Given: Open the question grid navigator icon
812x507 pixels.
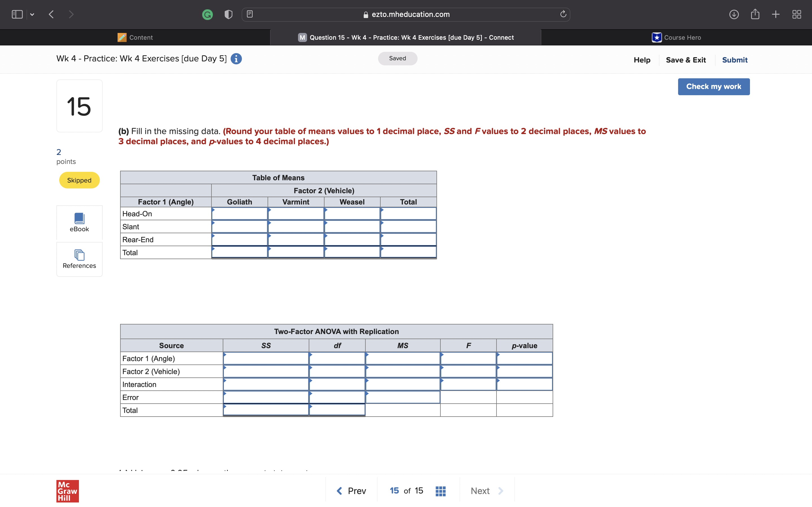Looking at the screenshot, I should point(440,491).
